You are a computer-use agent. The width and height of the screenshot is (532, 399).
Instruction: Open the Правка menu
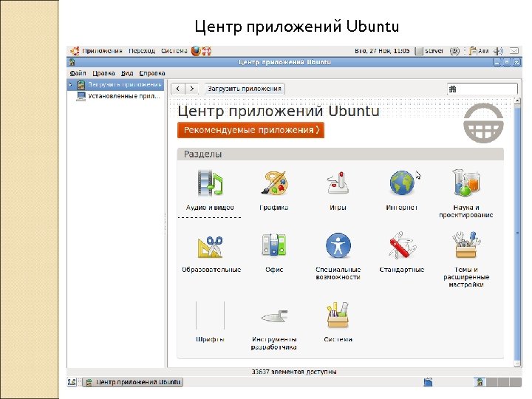103,73
